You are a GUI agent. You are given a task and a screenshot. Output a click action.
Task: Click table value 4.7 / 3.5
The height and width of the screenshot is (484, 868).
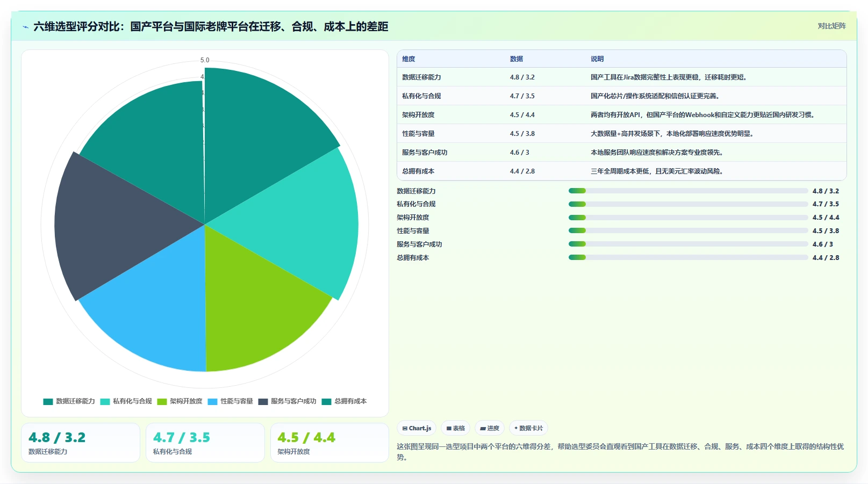coord(522,96)
